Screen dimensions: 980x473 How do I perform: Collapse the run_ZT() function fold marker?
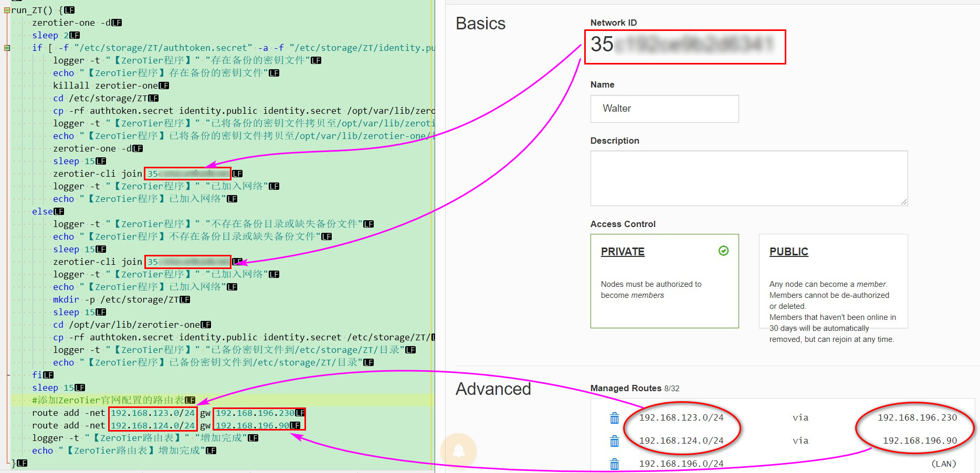(7, 10)
